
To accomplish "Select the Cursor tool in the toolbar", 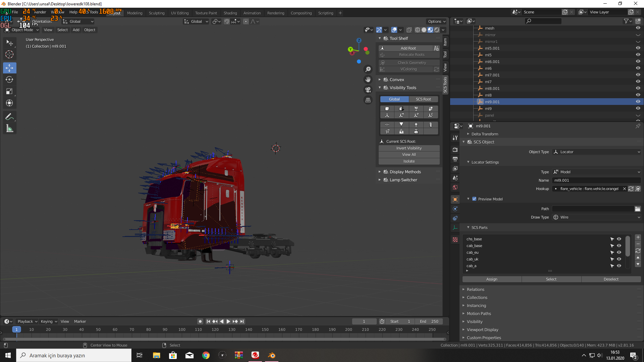I will coord(9,54).
